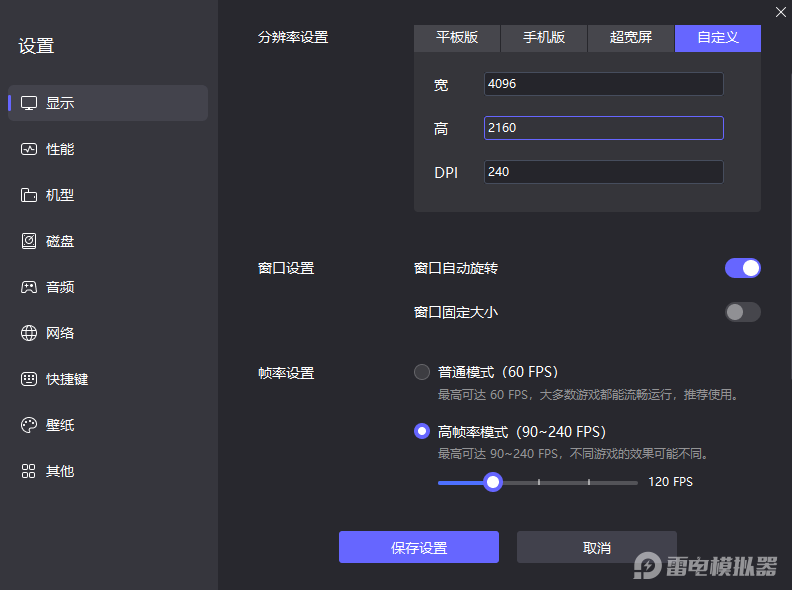792x590 pixels.
Task: Click the 120 FPS value label
Action: point(670,482)
